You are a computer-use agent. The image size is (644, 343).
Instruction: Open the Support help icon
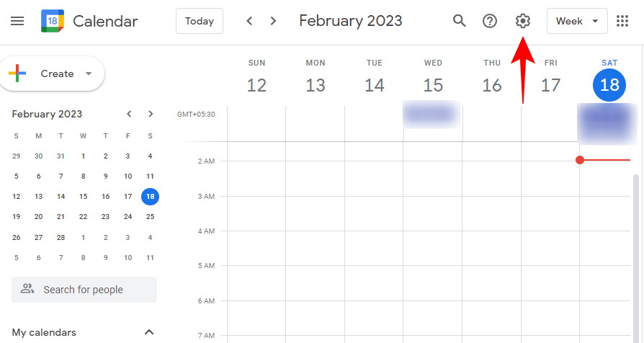point(490,21)
